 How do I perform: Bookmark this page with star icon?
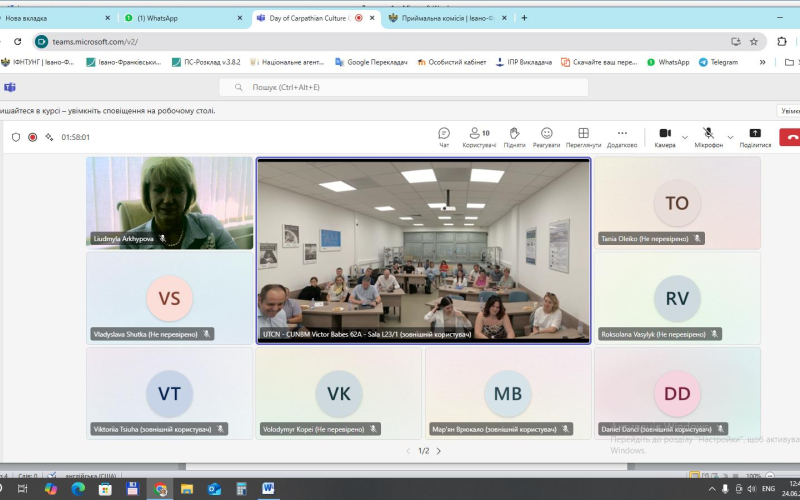click(754, 42)
